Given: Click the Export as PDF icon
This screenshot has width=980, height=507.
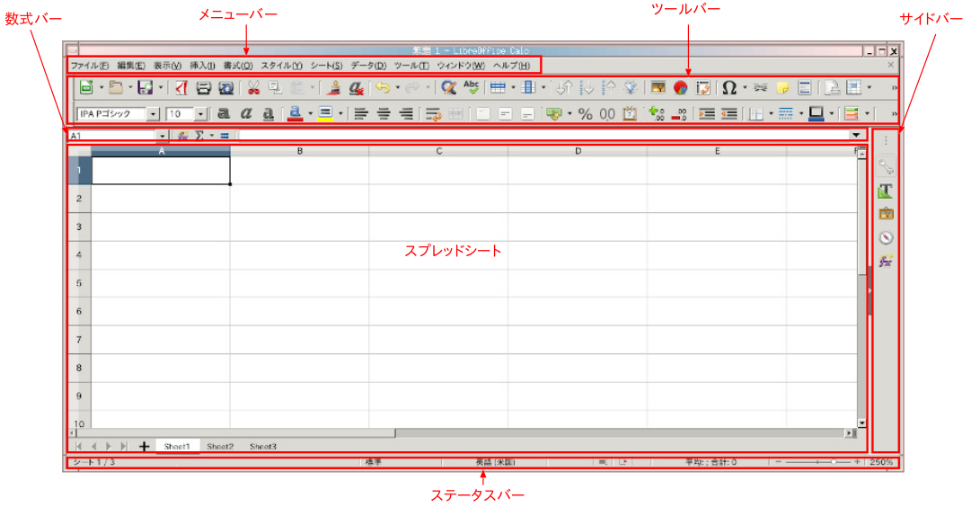Looking at the screenshot, I should coord(180,88).
